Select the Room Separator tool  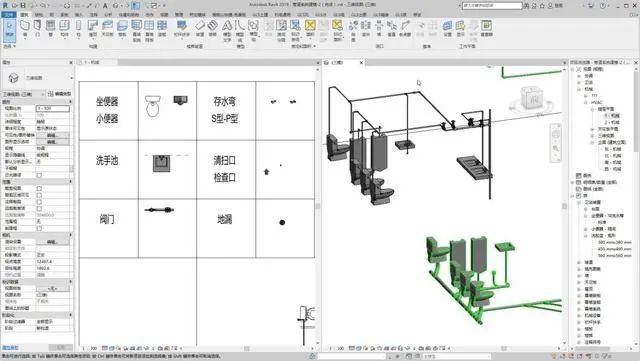tap(281, 30)
